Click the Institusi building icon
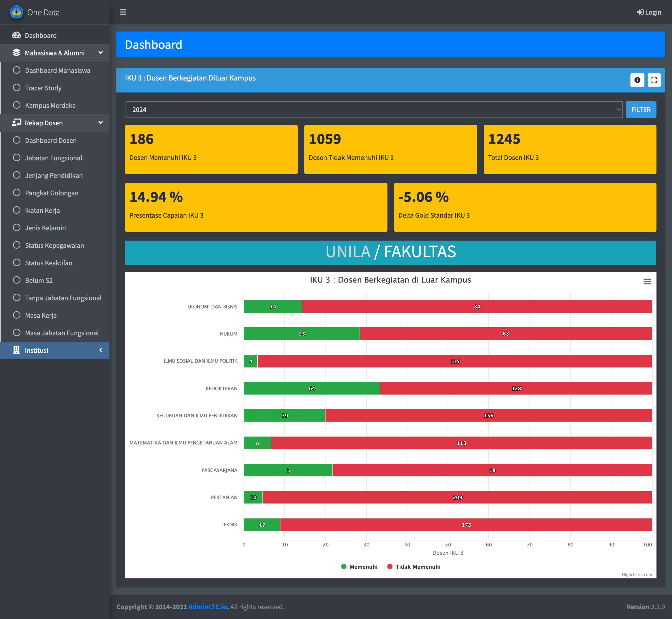 [x=16, y=350]
